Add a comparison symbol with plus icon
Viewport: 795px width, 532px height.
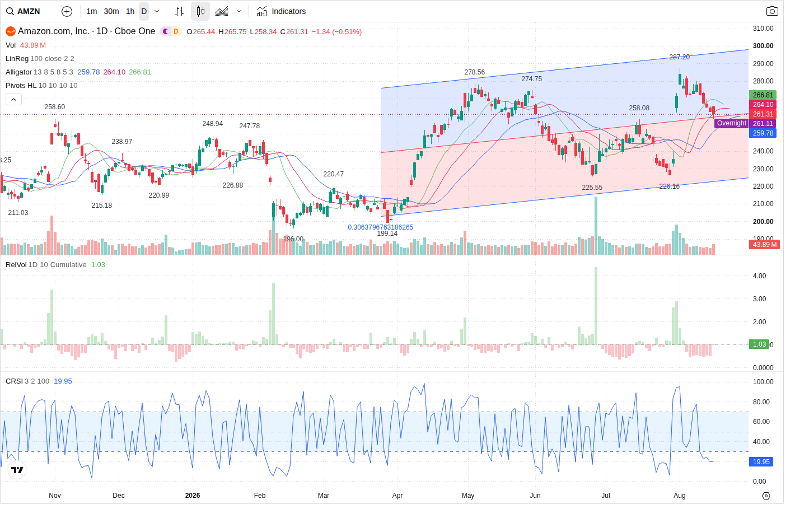pyautogui.click(x=67, y=11)
